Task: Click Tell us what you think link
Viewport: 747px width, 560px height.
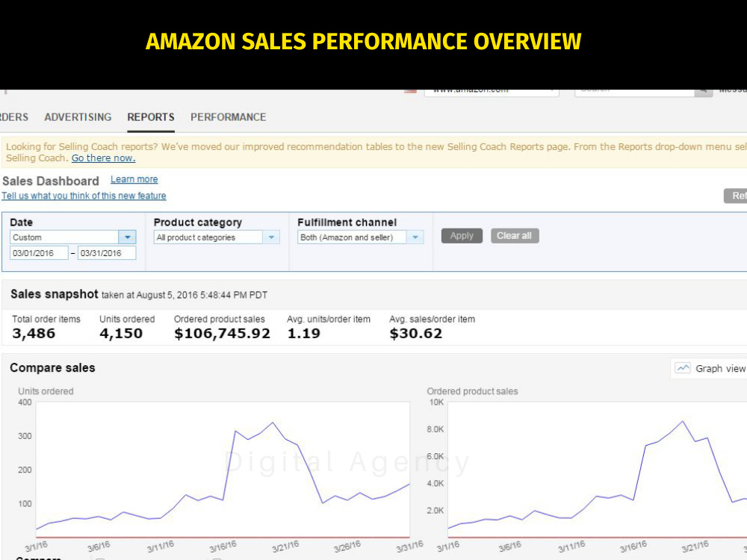Action: 84,196
